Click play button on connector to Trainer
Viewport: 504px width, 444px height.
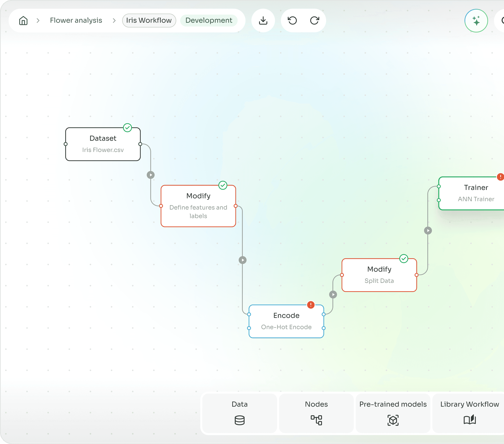click(428, 231)
